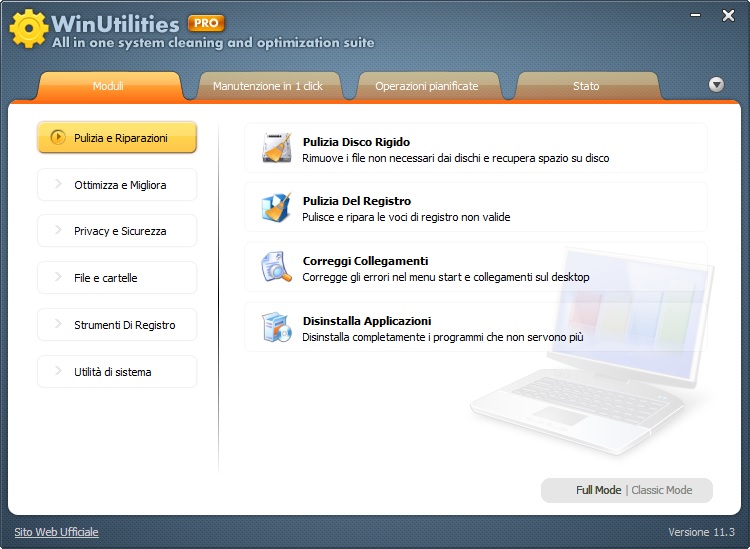Go to the Operazioni pianificate tab
The image size is (750, 549).
(427, 86)
